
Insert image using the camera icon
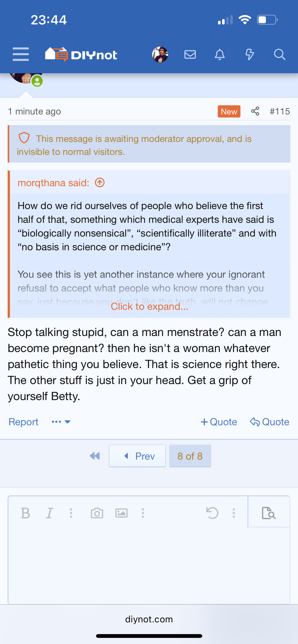point(97,513)
